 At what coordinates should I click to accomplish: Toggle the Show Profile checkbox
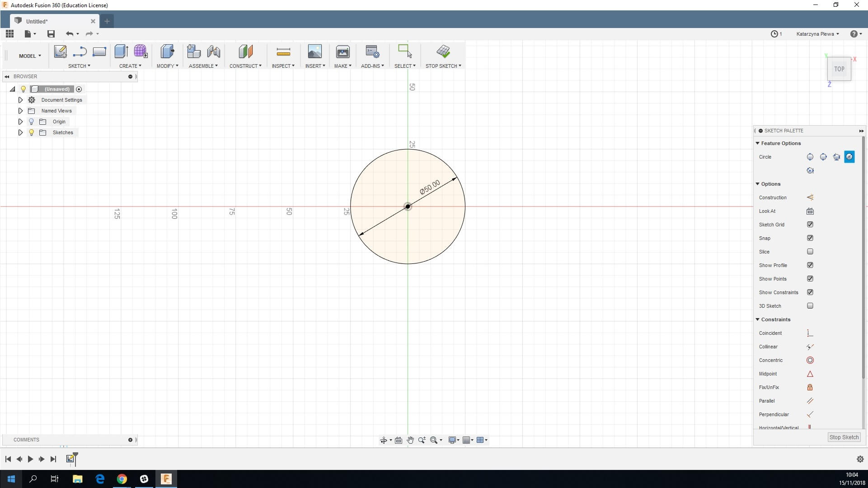[x=810, y=265]
